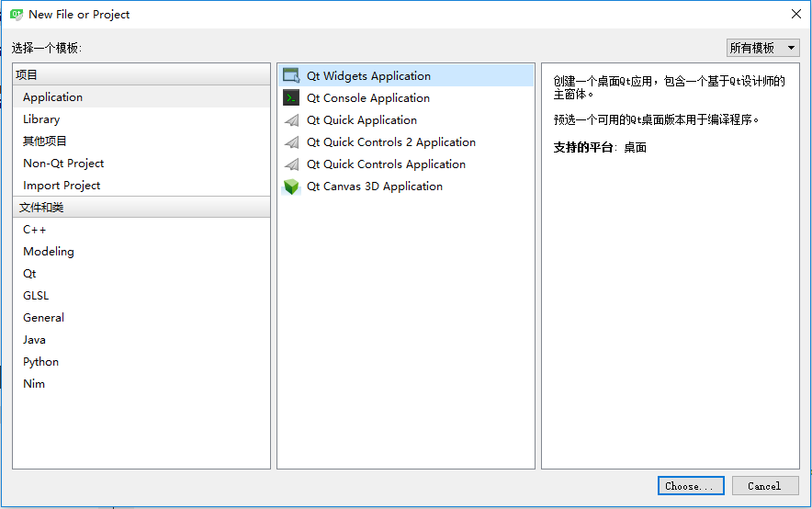
Task: Select the Nim category
Action: click(x=141, y=384)
